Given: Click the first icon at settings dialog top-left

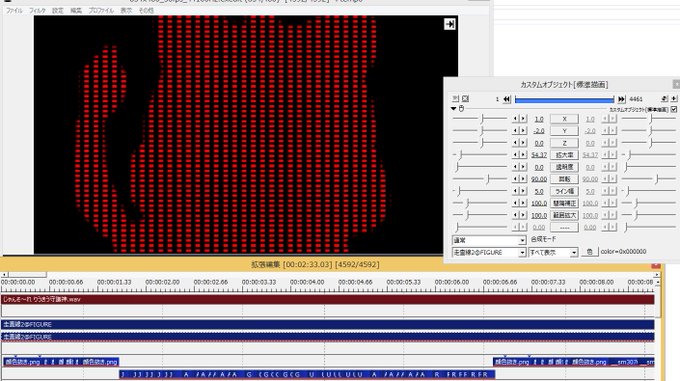Looking at the screenshot, I should click(455, 99).
